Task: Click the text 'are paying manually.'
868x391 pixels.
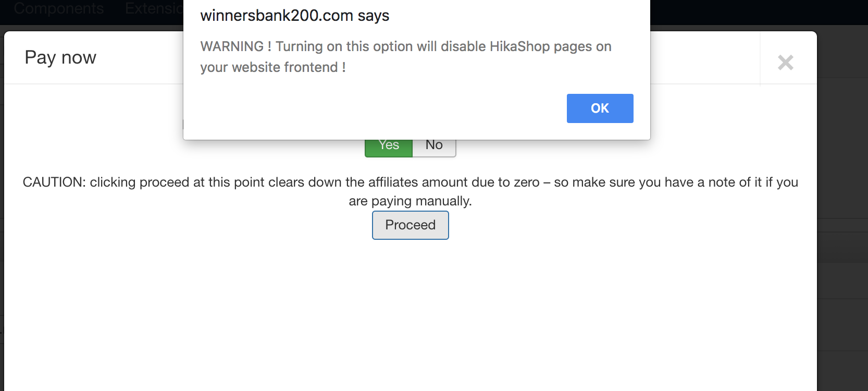Action: pos(410,201)
